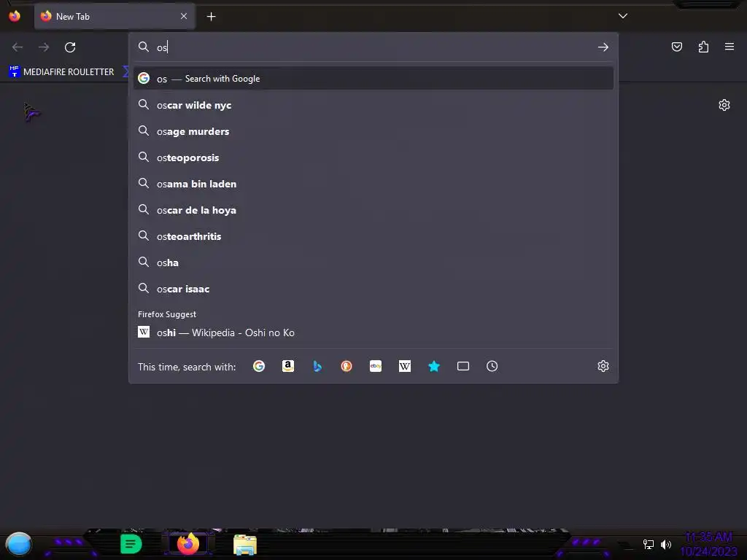The height and width of the screenshot is (560, 747).
Task: Search this time with Bing icon
Action: click(317, 366)
